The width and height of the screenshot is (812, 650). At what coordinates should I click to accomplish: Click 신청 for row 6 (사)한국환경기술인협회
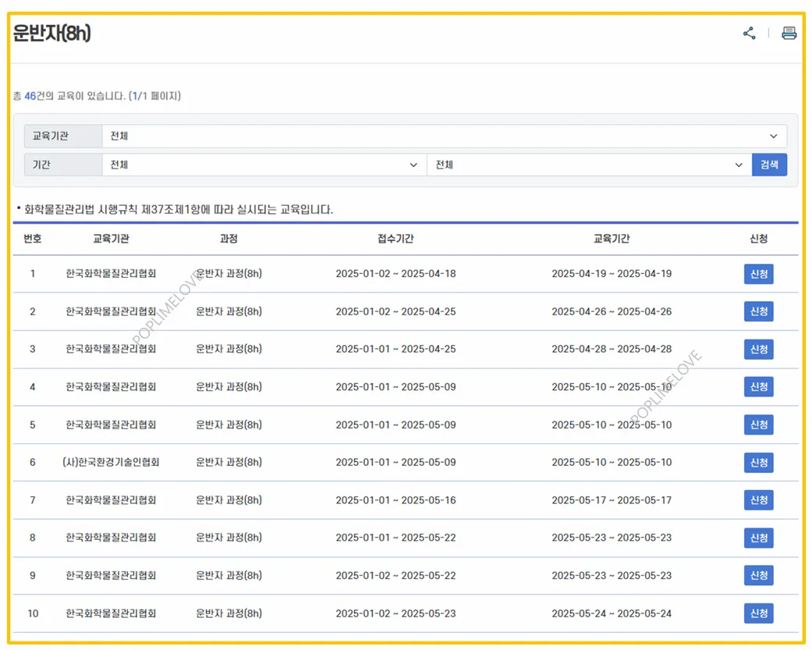(759, 463)
